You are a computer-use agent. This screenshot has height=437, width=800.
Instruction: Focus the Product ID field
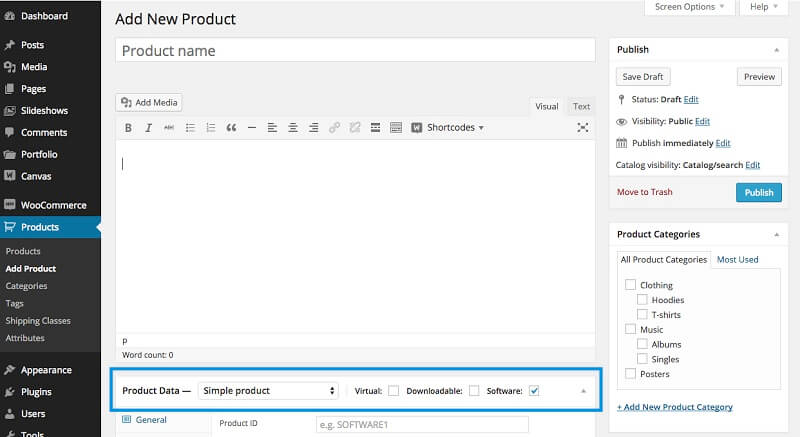(422, 424)
